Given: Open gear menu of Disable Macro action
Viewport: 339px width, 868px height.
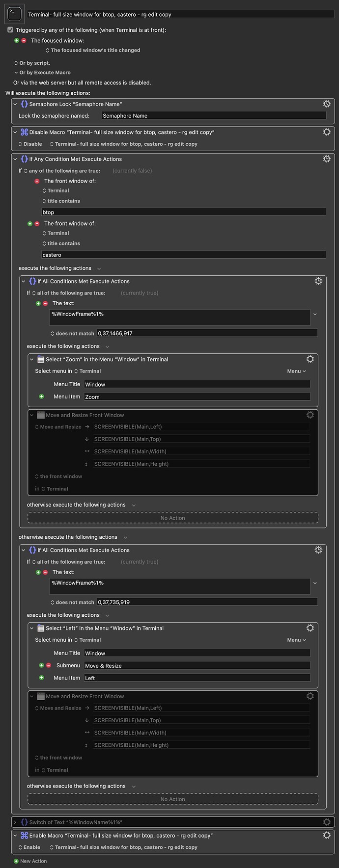Looking at the screenshot, I should tap(327, 132).
